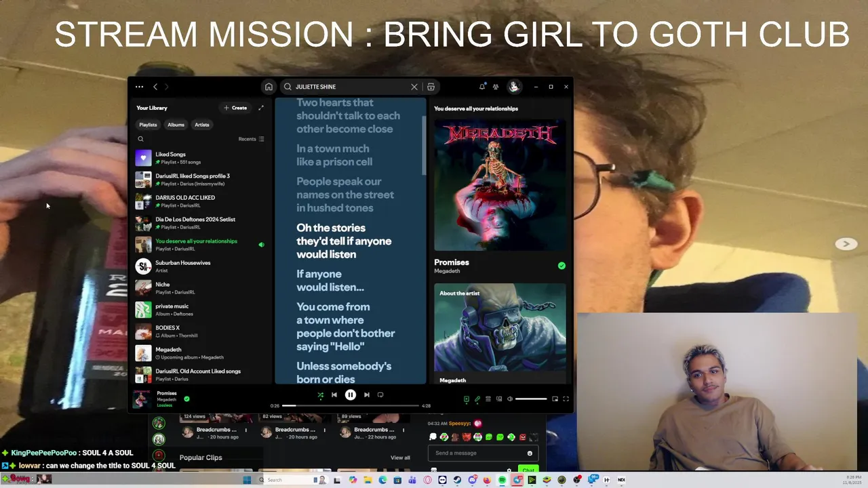Open Connect to a device
Image resolution: width=868 pixels, height=488 pixels.
(498, 399)
